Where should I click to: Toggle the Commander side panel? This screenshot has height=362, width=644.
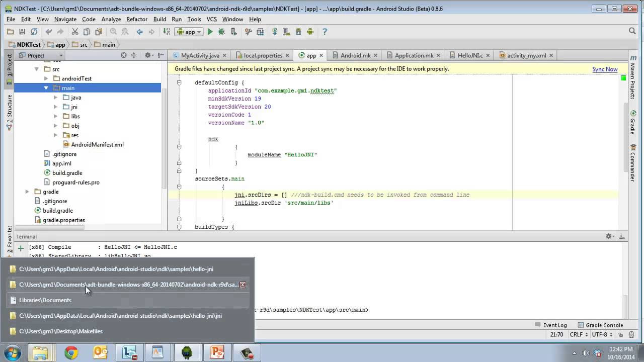tap(632, 163)
